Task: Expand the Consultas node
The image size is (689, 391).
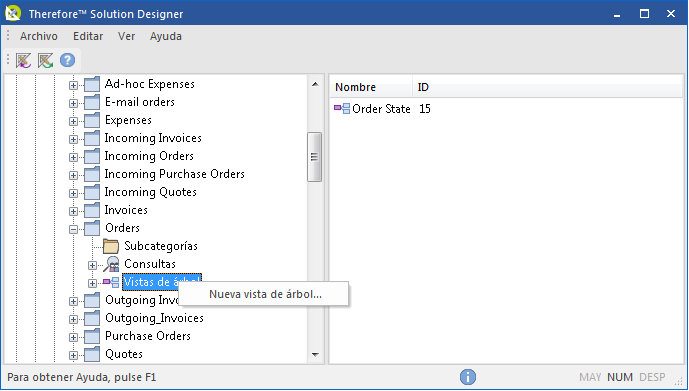Action: pos(92,265)
